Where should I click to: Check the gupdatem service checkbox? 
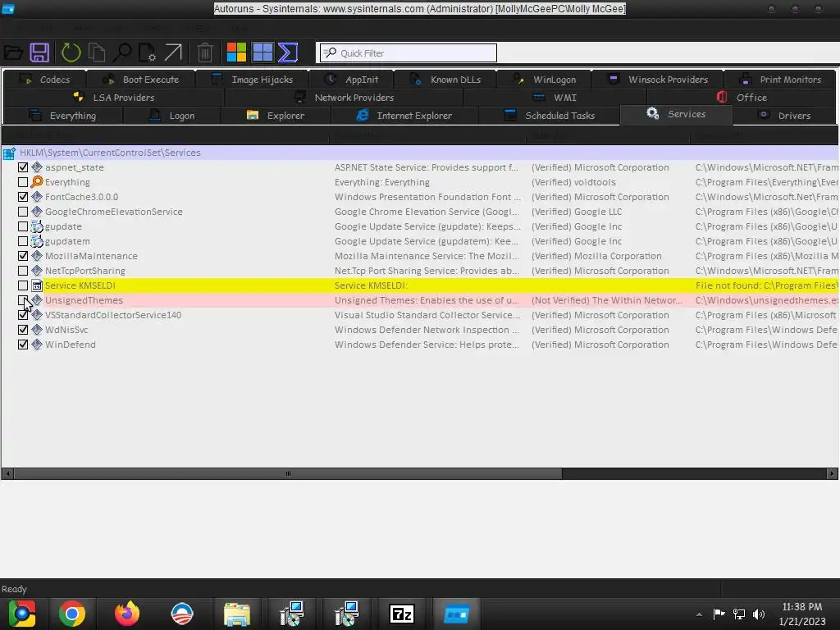click(23, 241)
